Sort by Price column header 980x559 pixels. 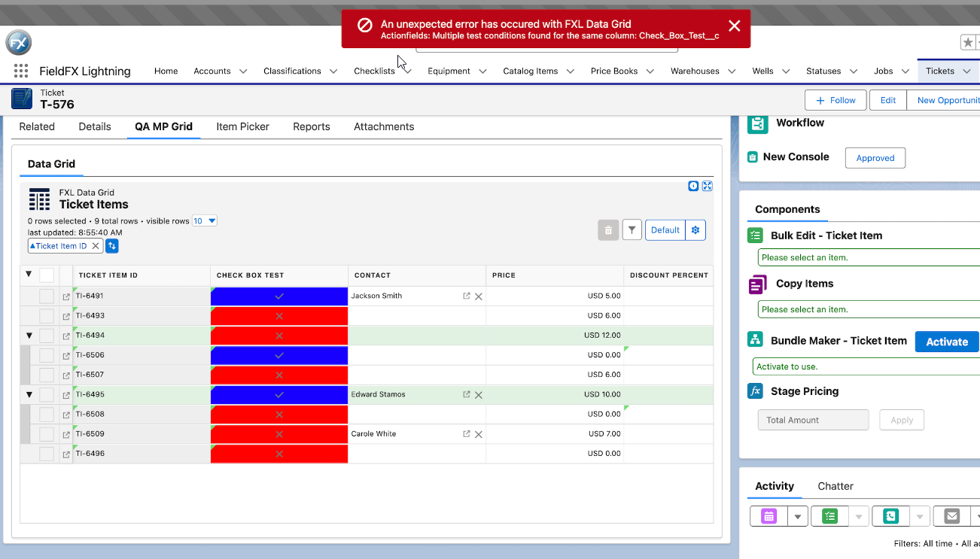pyautogui.click(x=555, y=275)
